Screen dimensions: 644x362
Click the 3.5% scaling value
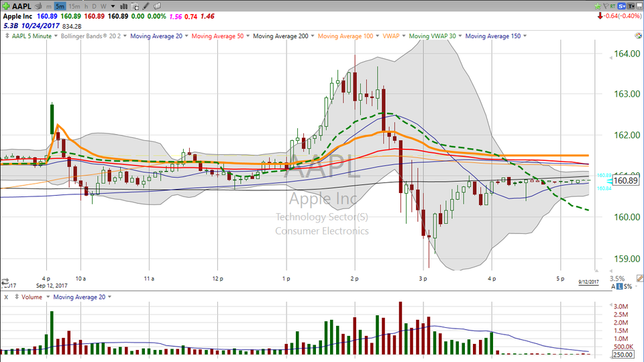[x=617, y=279]
